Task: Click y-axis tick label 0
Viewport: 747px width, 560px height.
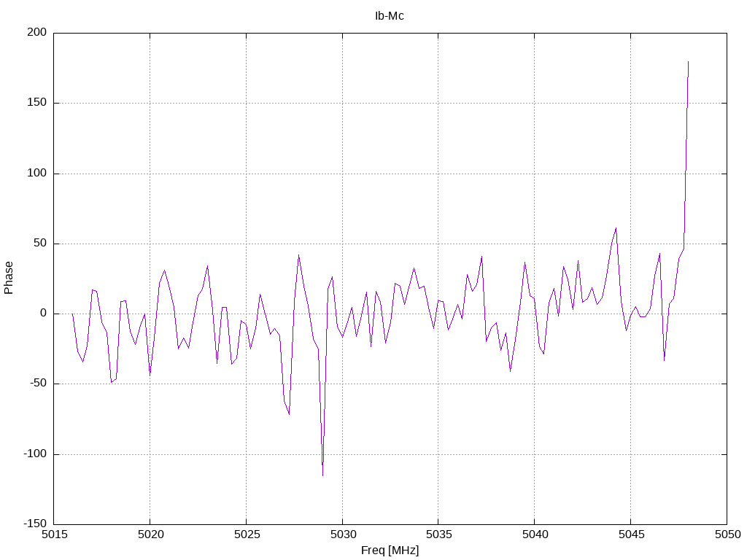Action: pos(43,314)
